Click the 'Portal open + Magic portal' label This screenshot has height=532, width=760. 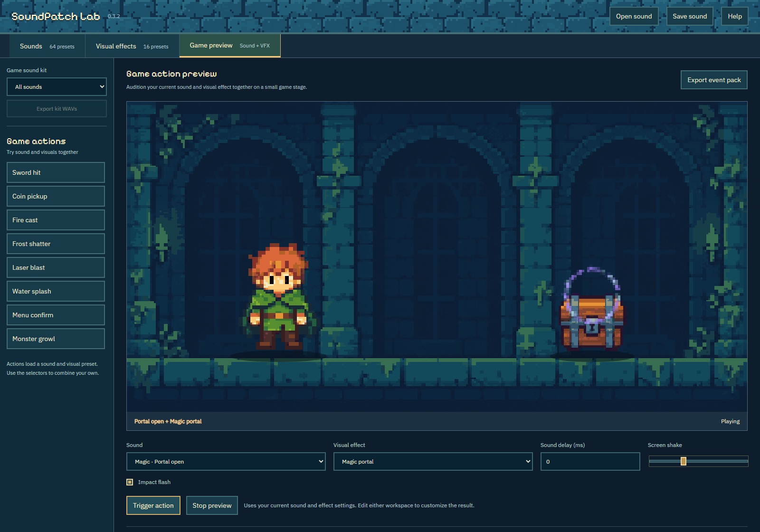pos(168,421)
